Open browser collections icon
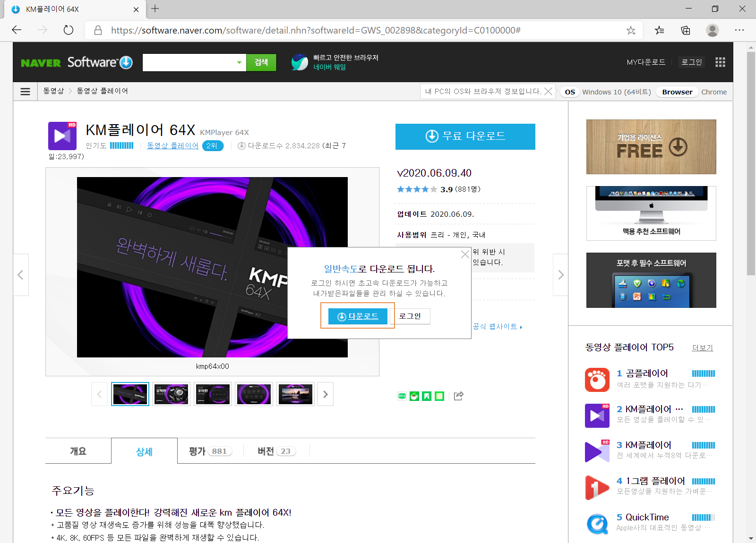This screenshot has height=543, width=756. [x=686, y=30]
